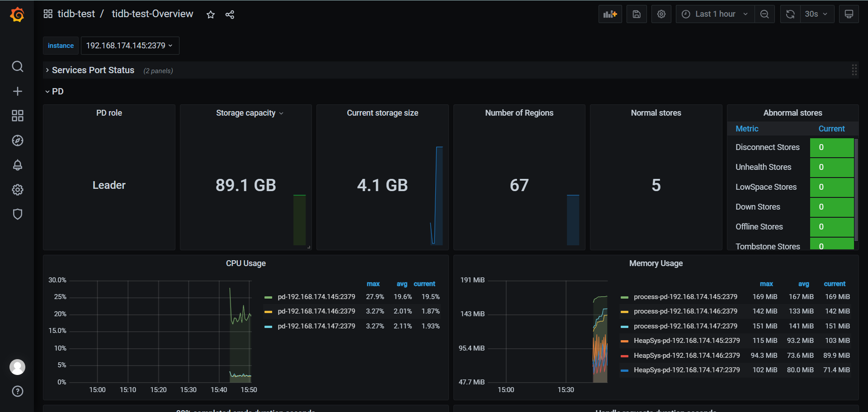
Task: Sort Abnormal stores by Current column
Action: click(x=831, y=129)
